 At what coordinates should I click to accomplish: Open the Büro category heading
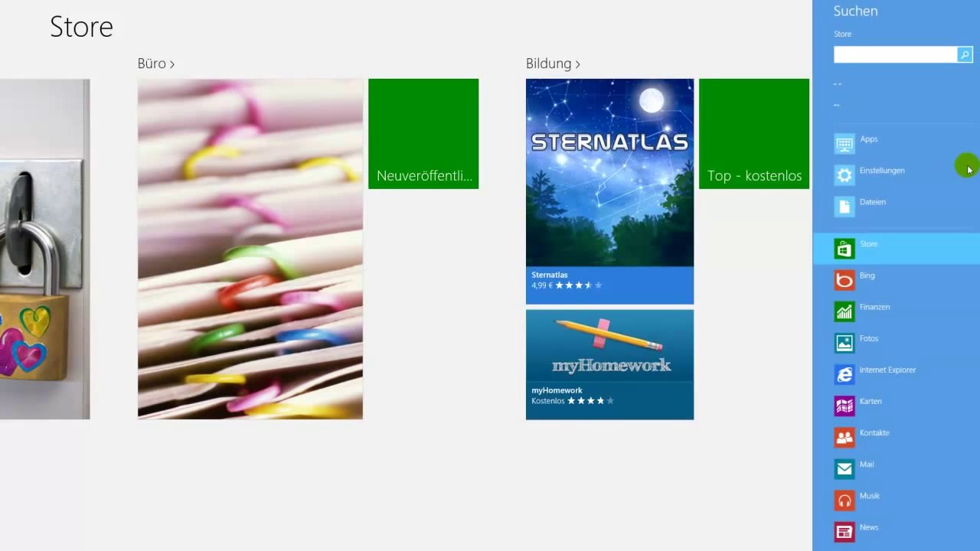[152, 64]
